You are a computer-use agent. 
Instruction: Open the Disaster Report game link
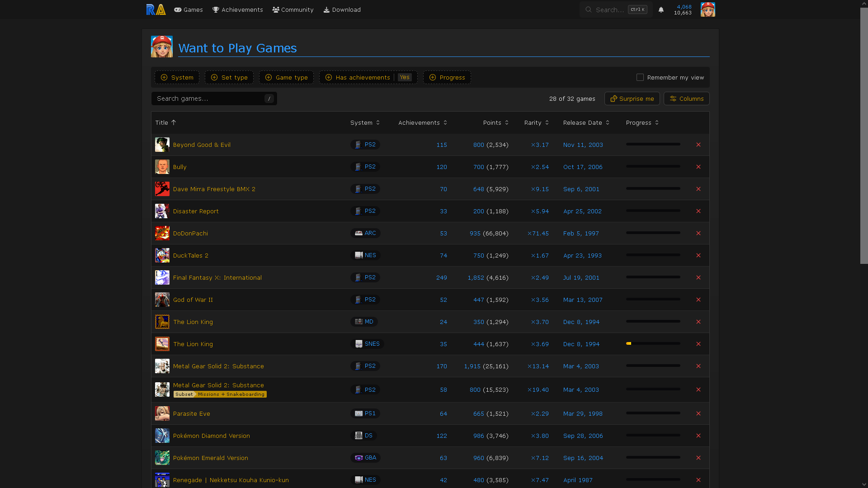click(x=196, y=211)
